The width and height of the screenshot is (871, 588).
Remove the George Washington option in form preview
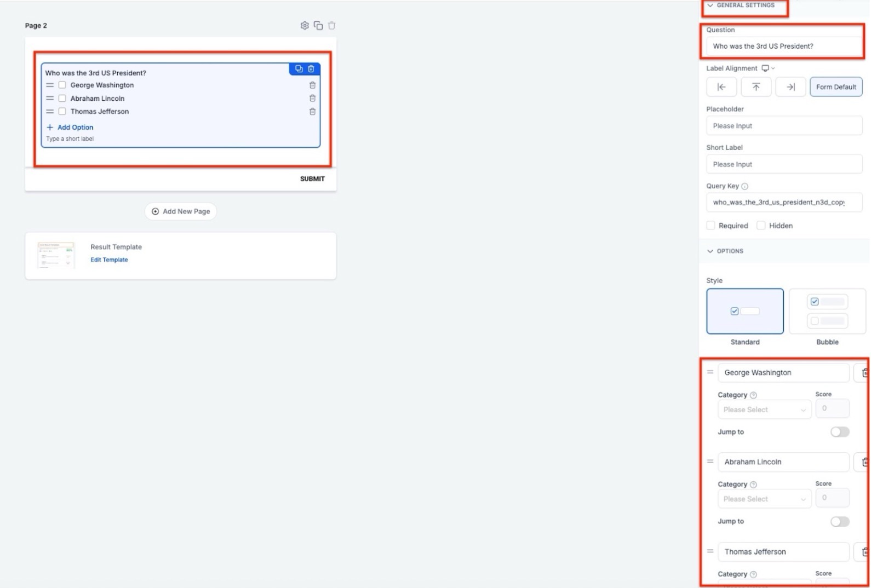pos(312,85)
